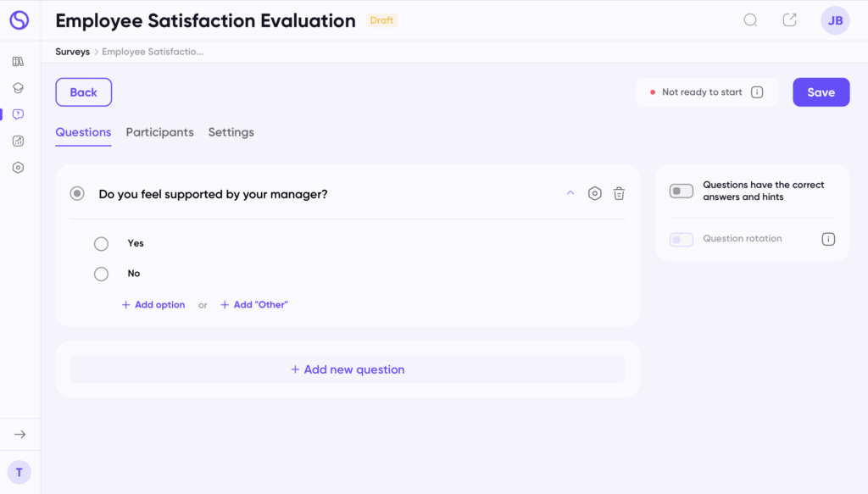Toggle the Question rotation switch
This screenshot has height=494, width=868.
coord(682,240)
